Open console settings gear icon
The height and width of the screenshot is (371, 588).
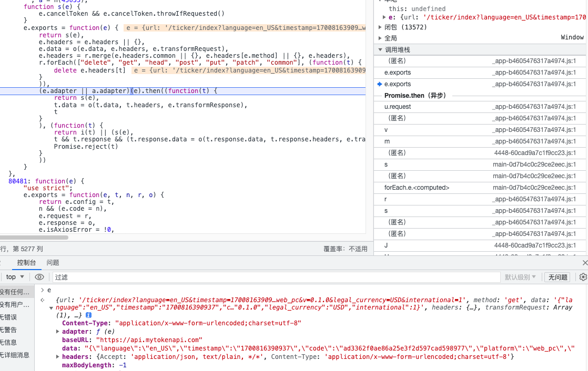[x=583, y=277]
